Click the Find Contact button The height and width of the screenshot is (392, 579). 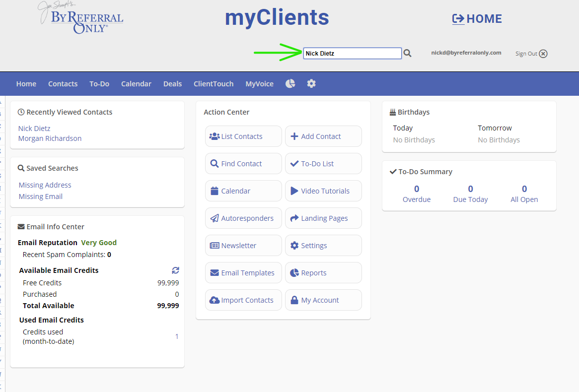(x=243, y=164)
